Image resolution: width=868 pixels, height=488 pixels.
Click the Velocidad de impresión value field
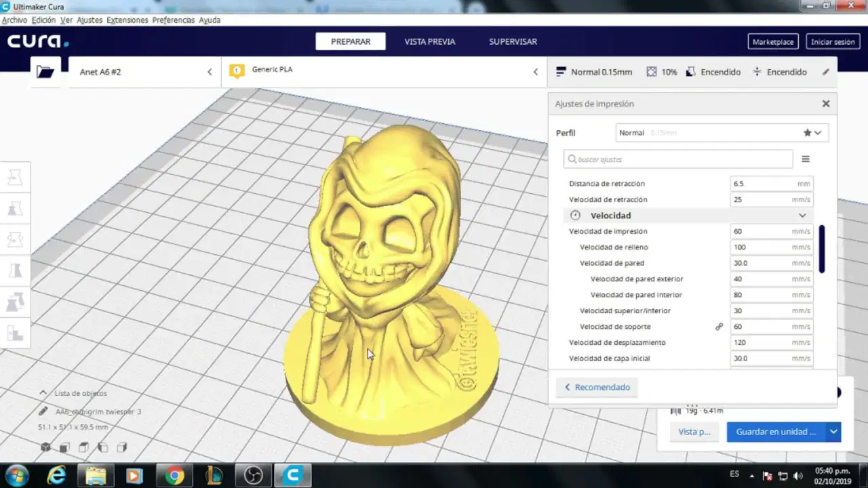(x=772, y=232)
